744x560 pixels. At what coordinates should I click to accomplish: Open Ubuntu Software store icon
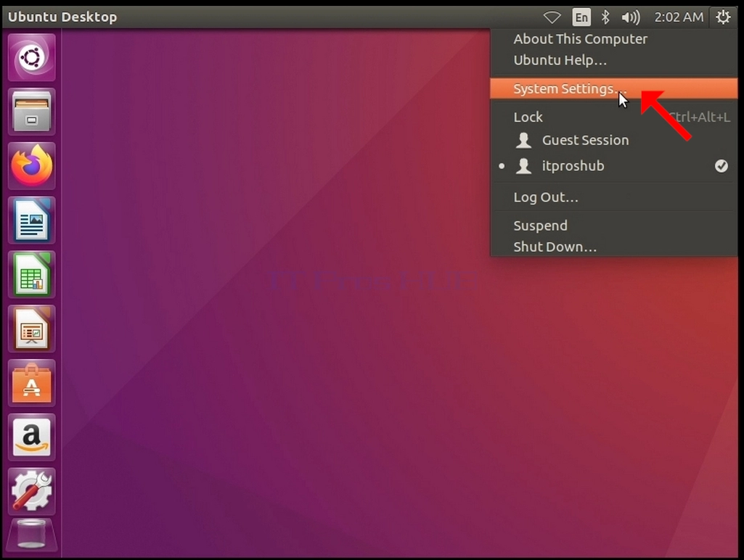click(x=32, y=383)
